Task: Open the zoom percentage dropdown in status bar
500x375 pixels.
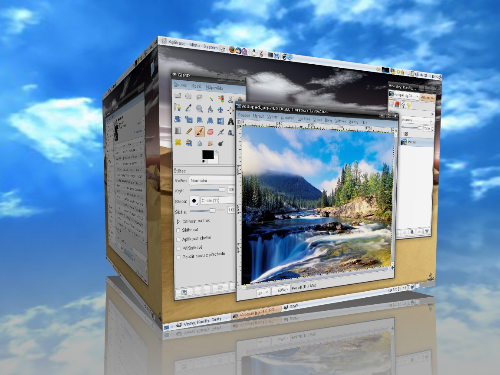Action: (281, 290)
